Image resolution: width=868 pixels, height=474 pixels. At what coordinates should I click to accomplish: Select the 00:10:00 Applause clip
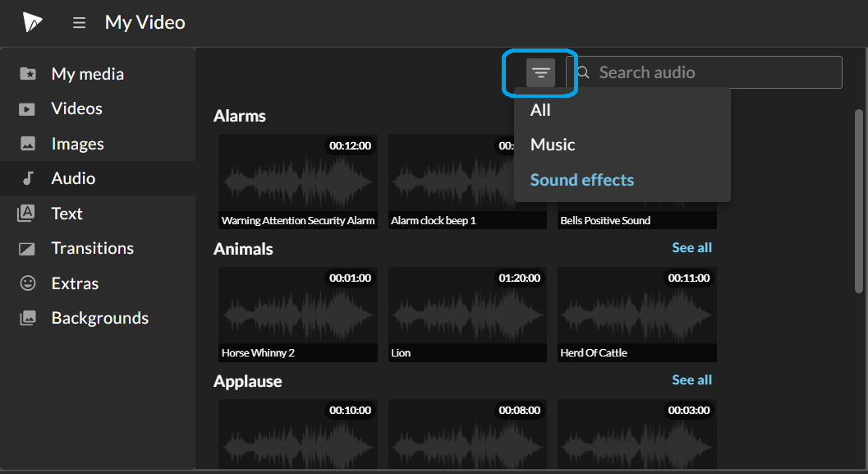pyautogui.click(x=298, y=434)
